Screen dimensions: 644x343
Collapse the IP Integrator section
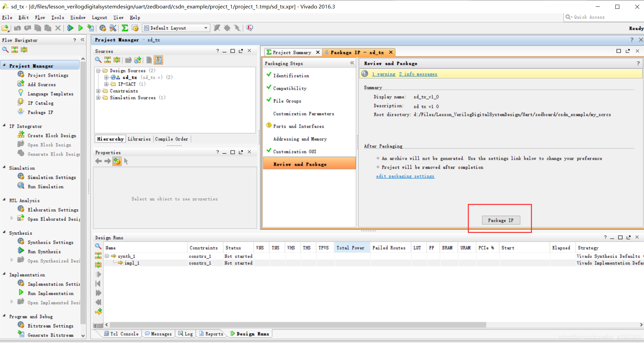4,125
